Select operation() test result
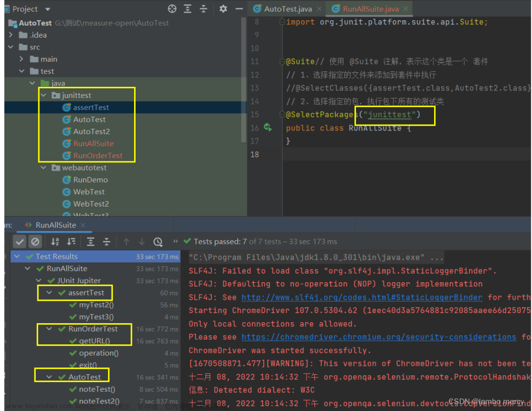 [99, 354]
